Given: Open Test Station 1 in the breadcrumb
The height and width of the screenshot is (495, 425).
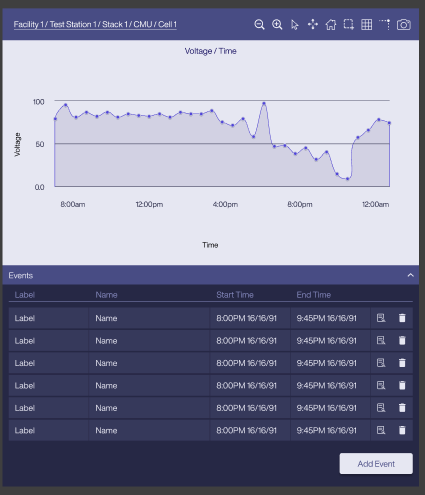Looking at the screenshot, I should (x=73, y=24).
